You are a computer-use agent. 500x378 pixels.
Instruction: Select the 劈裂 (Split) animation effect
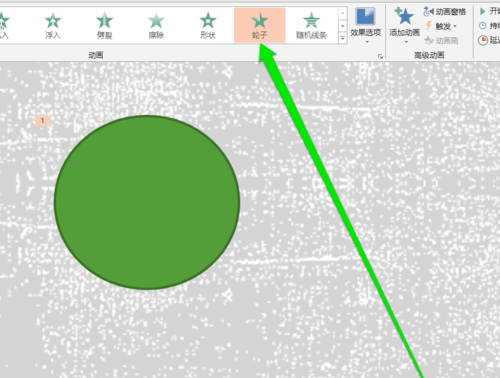pyautogui.click(x=104, y=26)
